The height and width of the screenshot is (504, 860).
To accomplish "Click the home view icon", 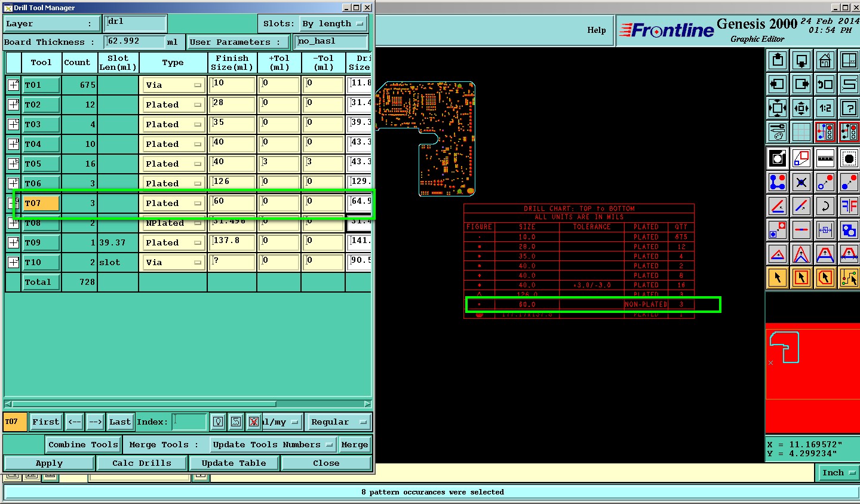I will click(x=825, y=61).
